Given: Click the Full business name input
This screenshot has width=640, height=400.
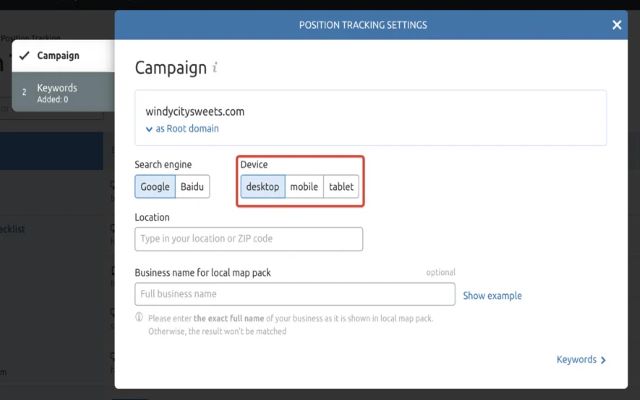Looking at the screenshot, I should pyautogui.click(x=294, y=294).
